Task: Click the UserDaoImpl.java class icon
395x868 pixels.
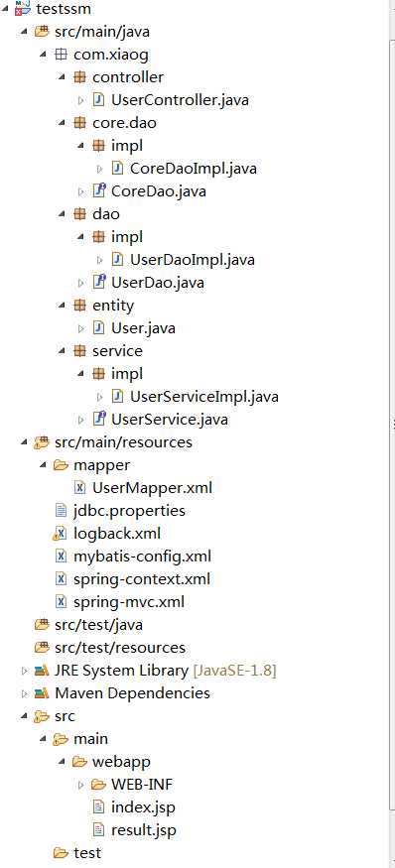Action: 117,259
